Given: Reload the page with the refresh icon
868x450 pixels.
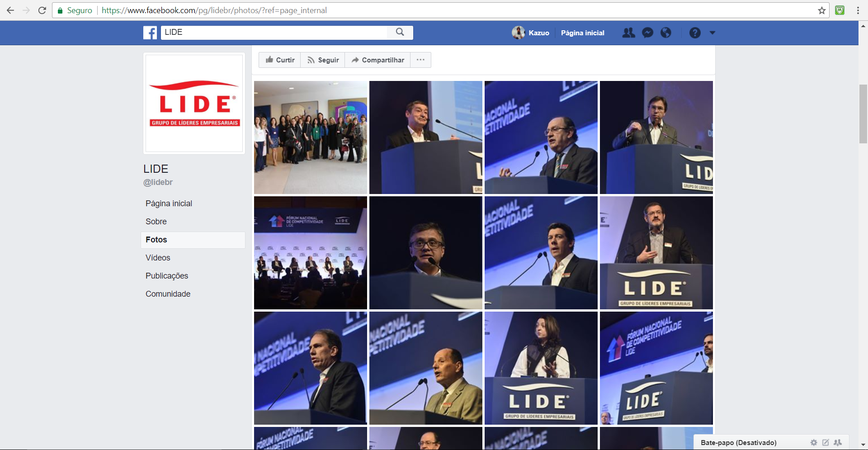Looking at the screenshot, I should (x=42, y=10).
